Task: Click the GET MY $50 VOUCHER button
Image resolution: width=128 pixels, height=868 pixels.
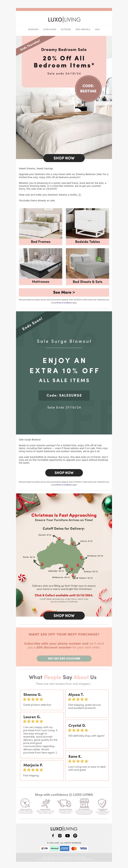Action: [x=64, y=658]
